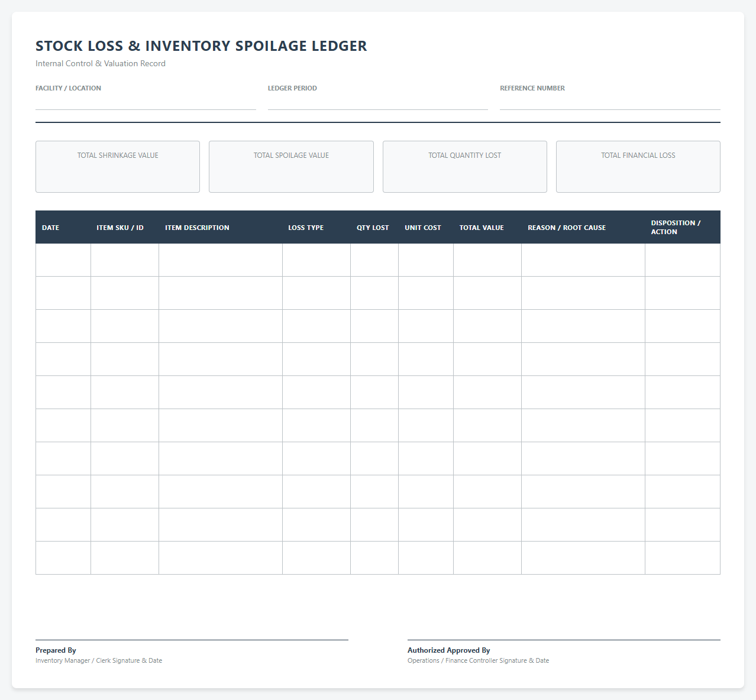This screenshot has width=756, height=700.
Task: Click Inventory Manager / Clerk Signature & Date text
Action: 99,660
